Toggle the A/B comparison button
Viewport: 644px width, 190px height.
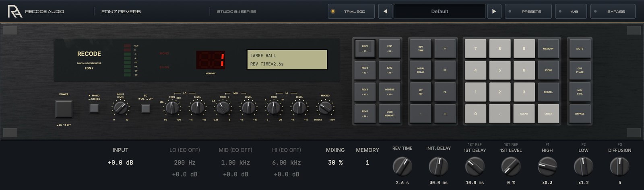[x=571, y=11]
